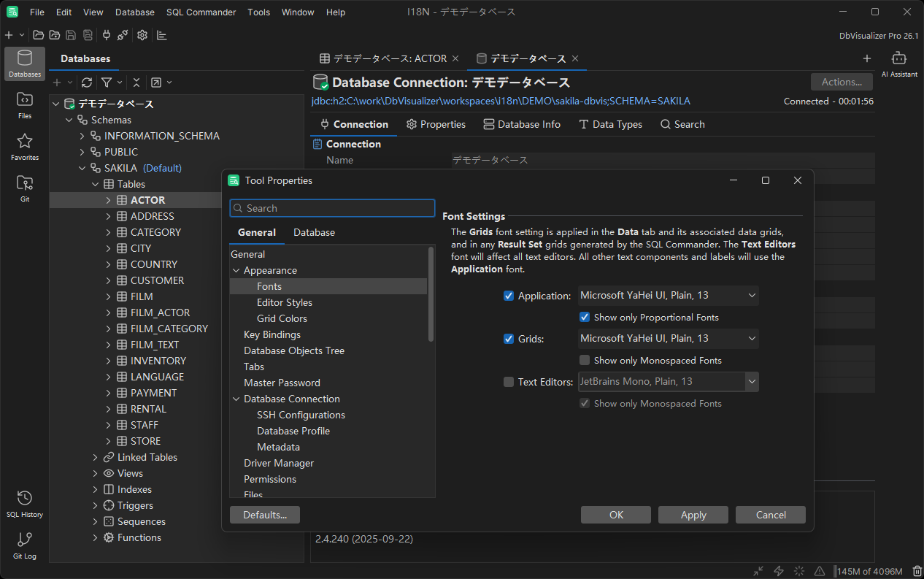Click the shrink arrows icon in status bar
This screenshot has width=924, height=579.
click(759, 571)
